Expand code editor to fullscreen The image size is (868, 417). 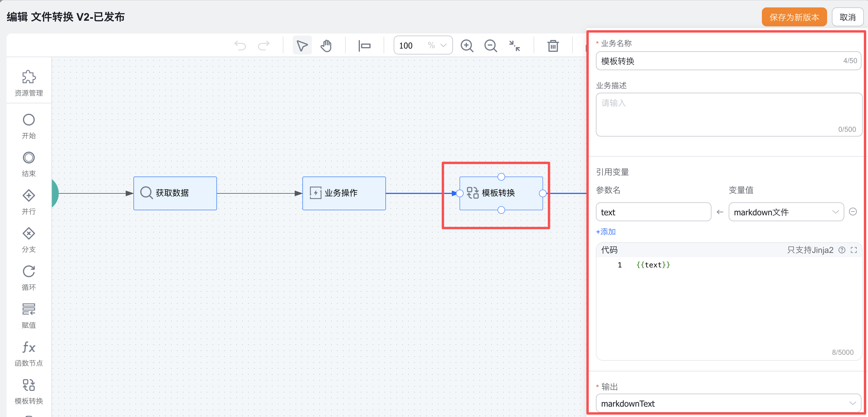pos(853,250)
